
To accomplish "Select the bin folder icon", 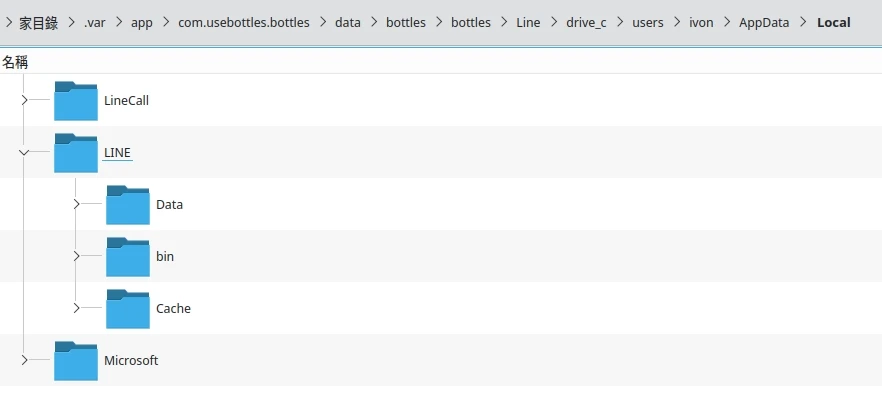I will point(128,257).
